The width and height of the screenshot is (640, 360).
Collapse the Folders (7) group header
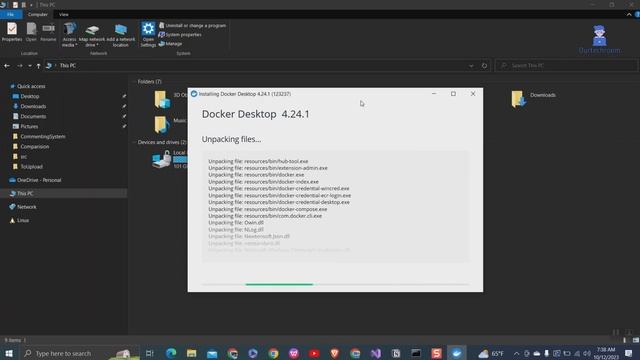tap(149, 82)
